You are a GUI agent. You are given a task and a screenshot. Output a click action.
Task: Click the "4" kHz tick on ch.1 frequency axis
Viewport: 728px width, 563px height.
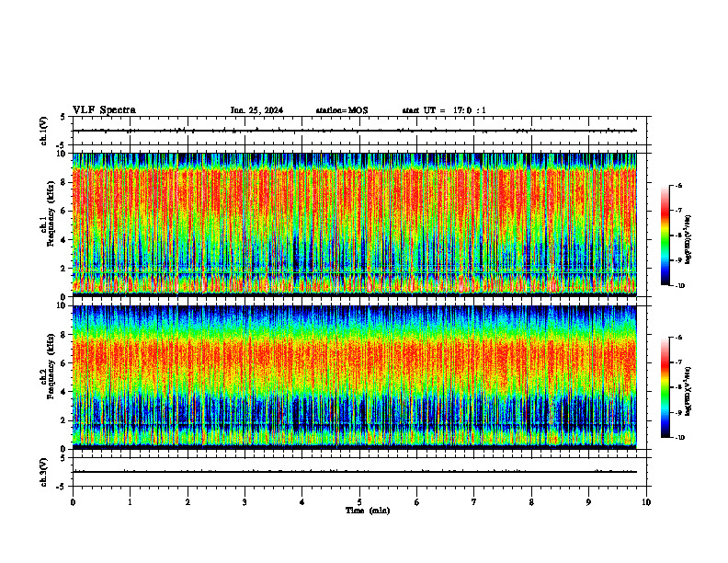(64, 240)
